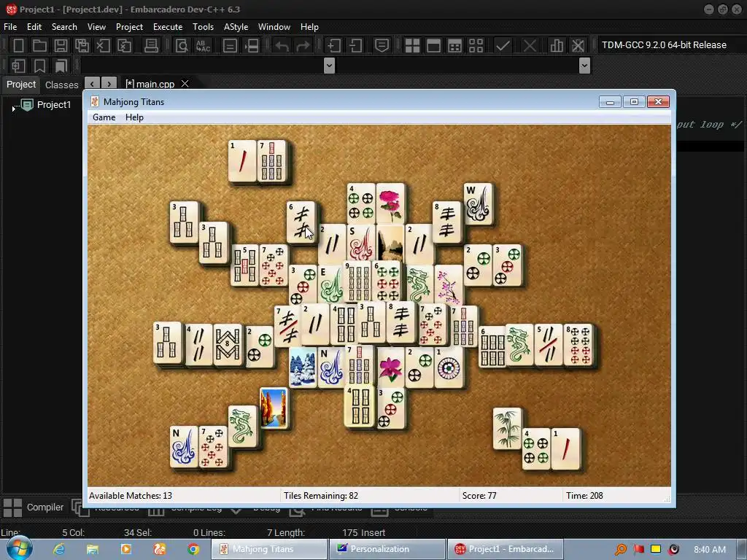Viewport: 747px width, 560px height.
Task: Open the TDM-GCC 9.2.0 compiler set dropdown
Action: (664, 44)
